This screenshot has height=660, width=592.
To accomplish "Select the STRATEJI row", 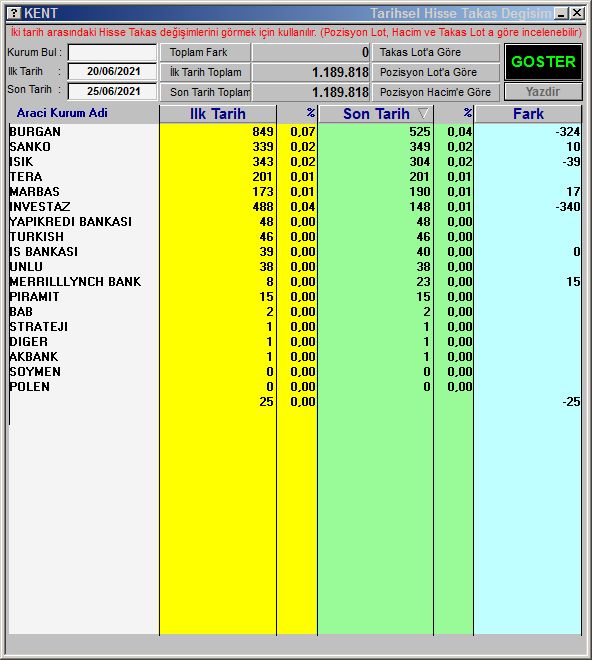I will point(295,327).
